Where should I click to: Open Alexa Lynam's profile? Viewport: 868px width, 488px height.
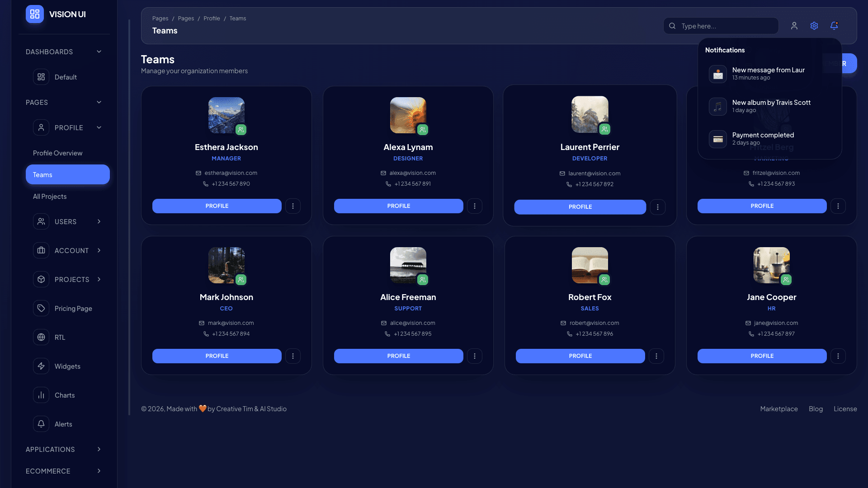[x=398, y=206]
